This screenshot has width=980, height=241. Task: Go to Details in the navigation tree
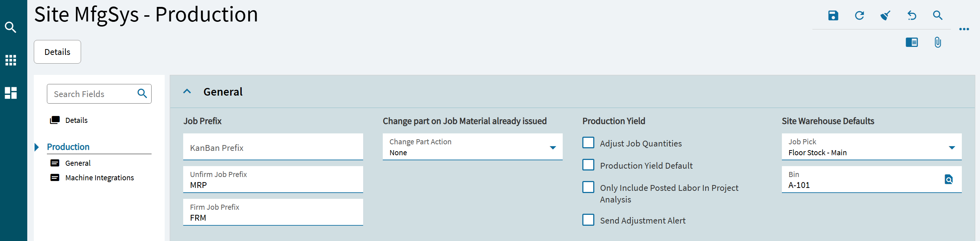(76, 120)
